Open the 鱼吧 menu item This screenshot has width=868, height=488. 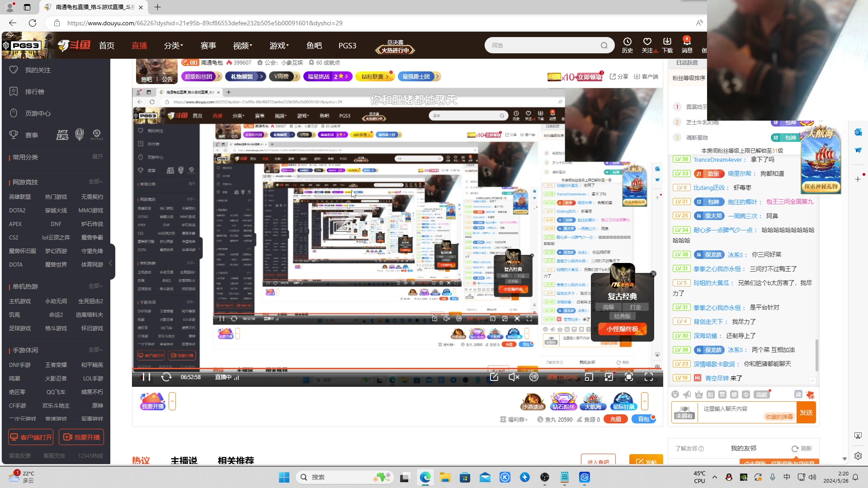[315, 45]
